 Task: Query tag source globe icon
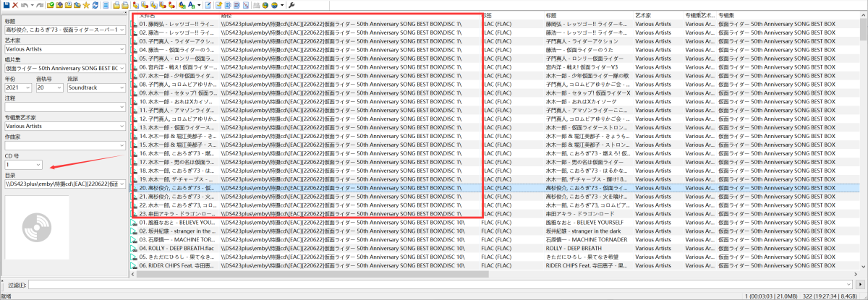(x=265, y=5)
